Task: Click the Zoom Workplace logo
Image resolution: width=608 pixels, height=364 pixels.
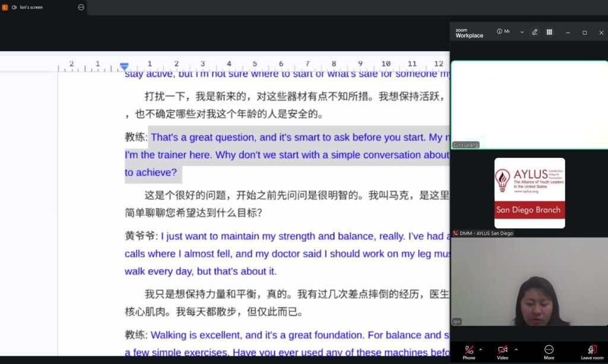Action: [x=469, y=33]
